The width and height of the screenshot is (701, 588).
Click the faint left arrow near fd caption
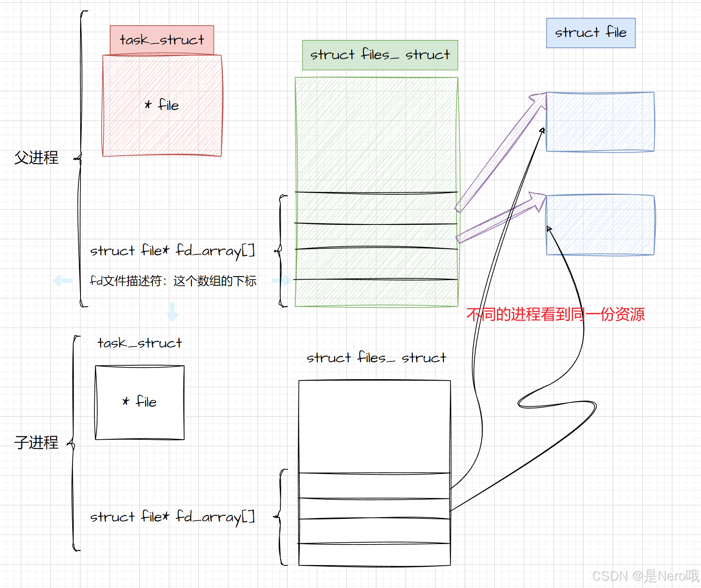click(63, 281)
